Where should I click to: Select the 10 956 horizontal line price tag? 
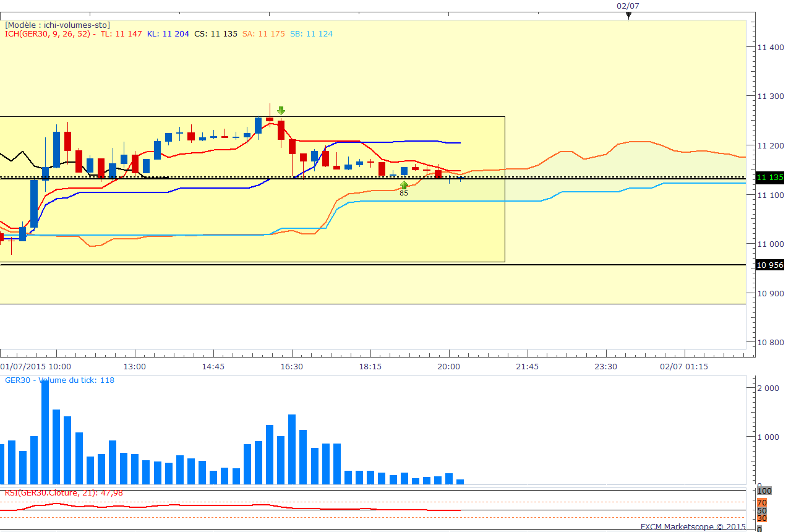770,265
